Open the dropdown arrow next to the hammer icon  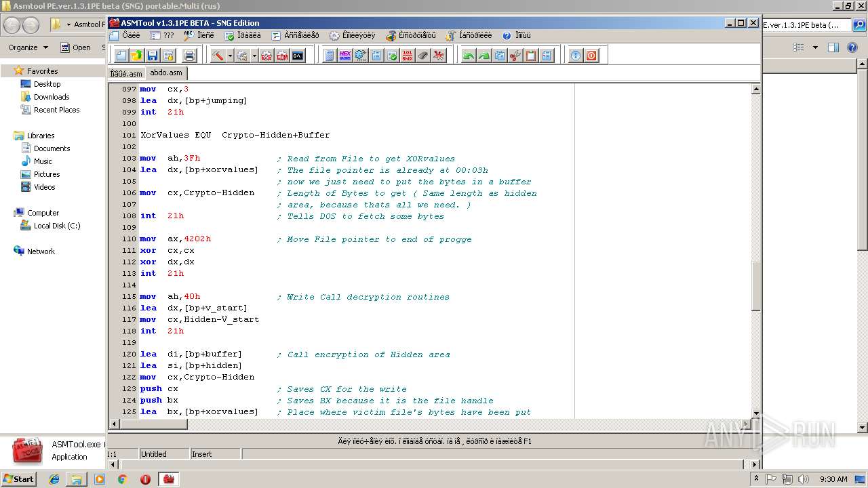pos(230,56)
